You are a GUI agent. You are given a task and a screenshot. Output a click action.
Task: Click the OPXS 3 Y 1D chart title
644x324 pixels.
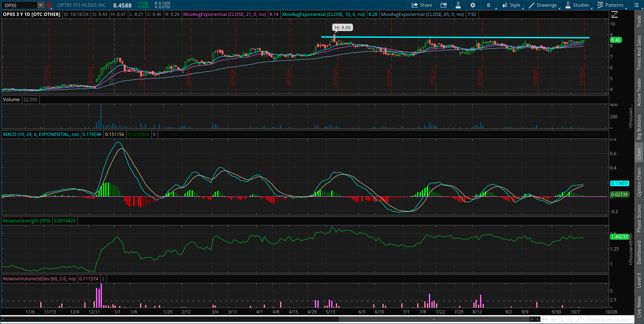[x=32, y=14]
